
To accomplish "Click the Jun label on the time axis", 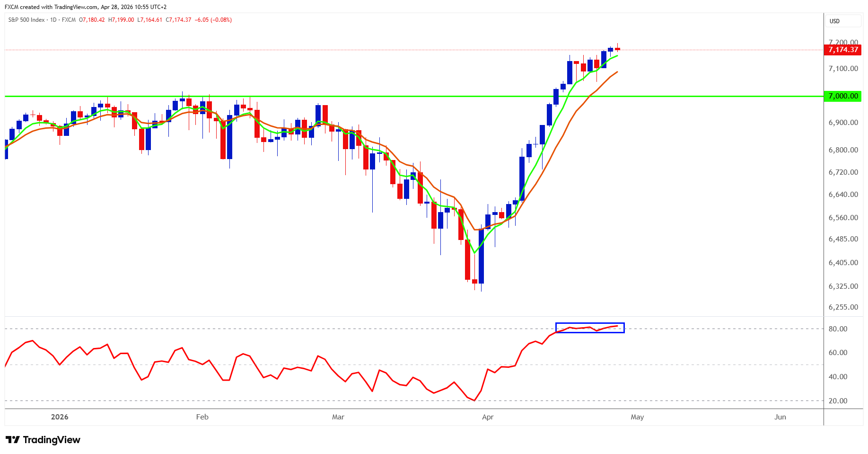I will pyautogui.click(x=780, y=417).
